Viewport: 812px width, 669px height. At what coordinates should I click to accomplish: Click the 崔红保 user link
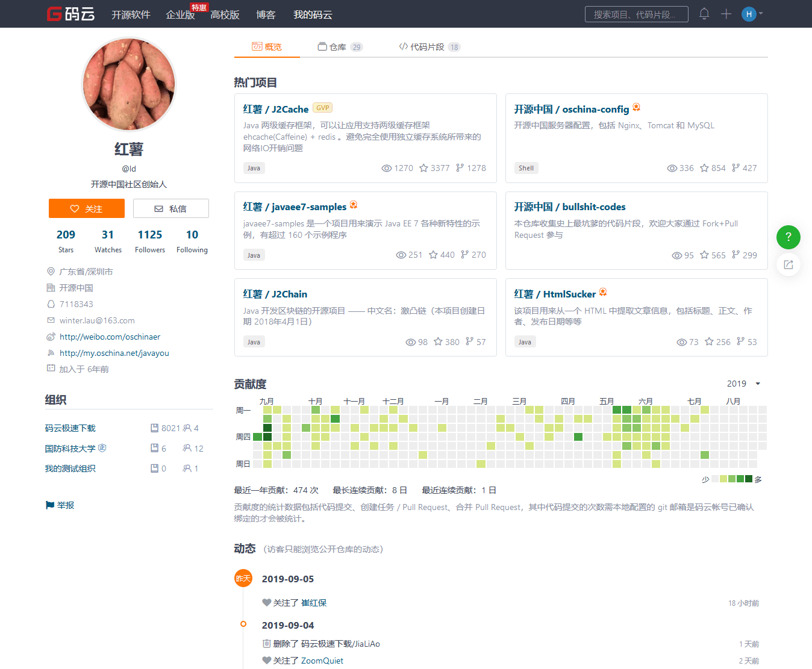point(314,603)
